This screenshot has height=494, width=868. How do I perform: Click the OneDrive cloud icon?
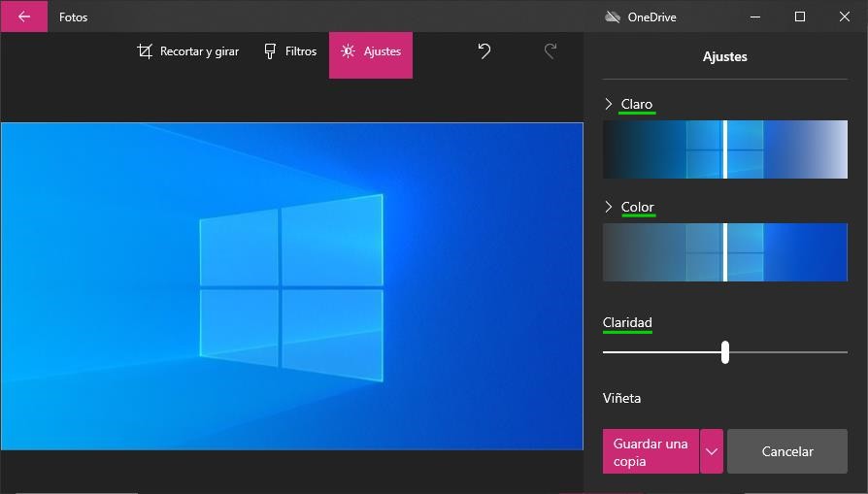tap(613, 17)
